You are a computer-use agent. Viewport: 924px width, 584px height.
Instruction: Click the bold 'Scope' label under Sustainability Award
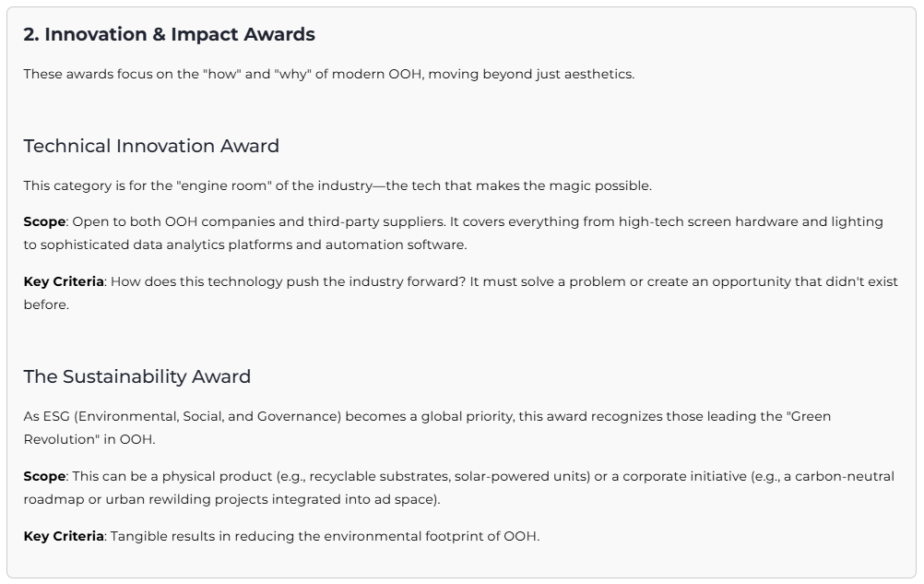[44, 476]
